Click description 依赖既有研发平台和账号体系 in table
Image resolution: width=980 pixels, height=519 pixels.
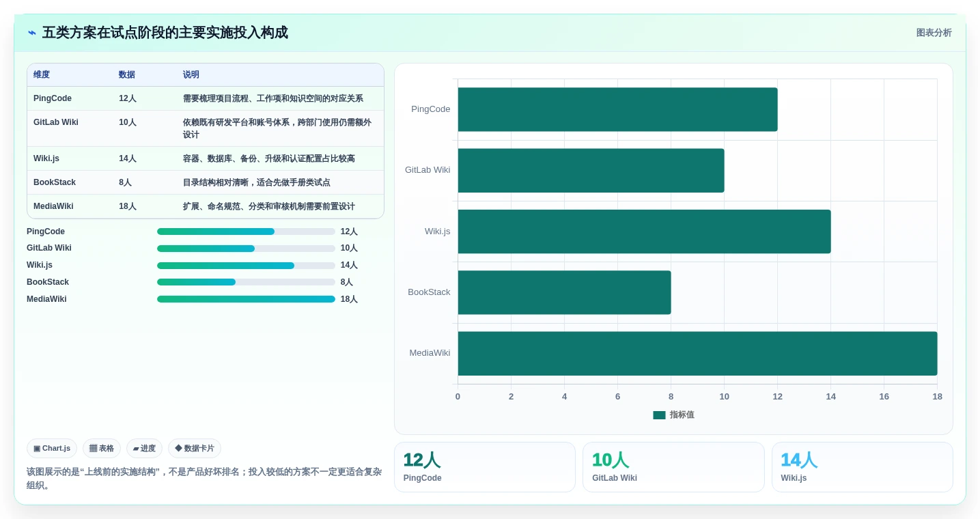pos(277,128)
